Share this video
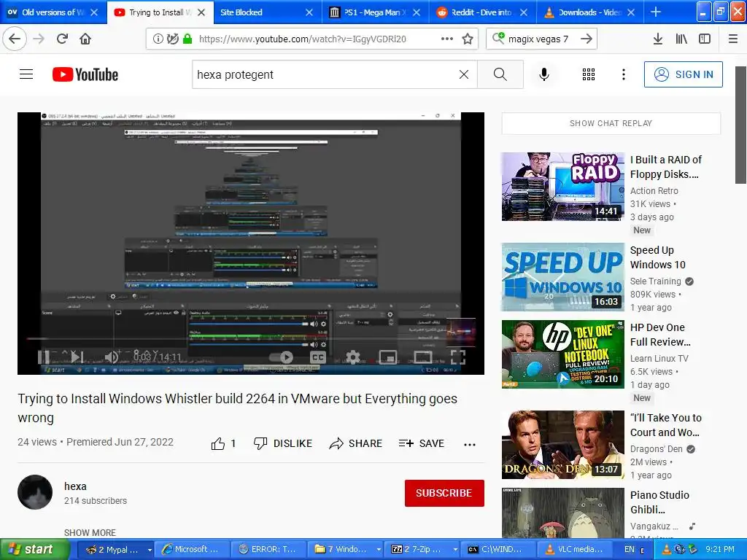Viewport: 747px width, 560px height. coord(355,443)
